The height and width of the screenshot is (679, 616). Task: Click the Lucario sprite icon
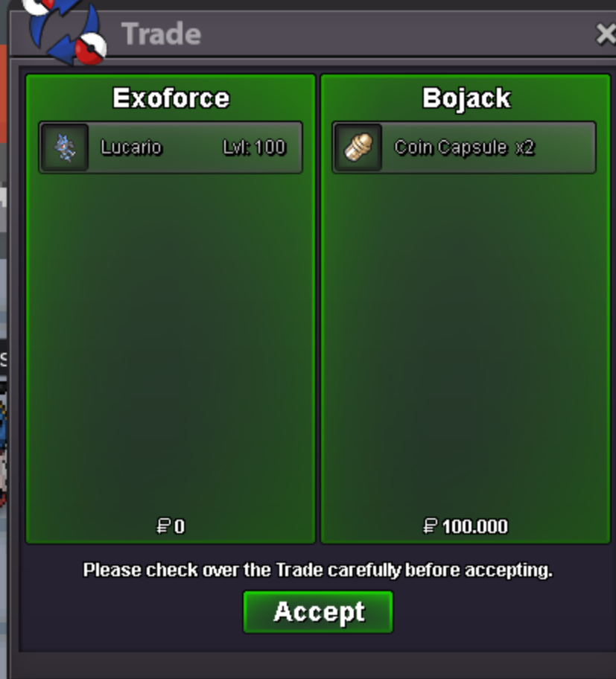click(x=65, y=147)
